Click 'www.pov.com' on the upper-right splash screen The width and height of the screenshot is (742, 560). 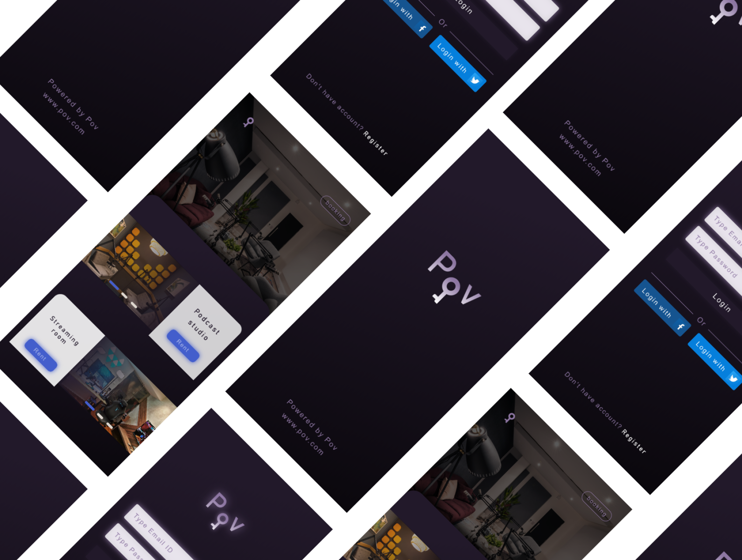(x=580, y=155)
